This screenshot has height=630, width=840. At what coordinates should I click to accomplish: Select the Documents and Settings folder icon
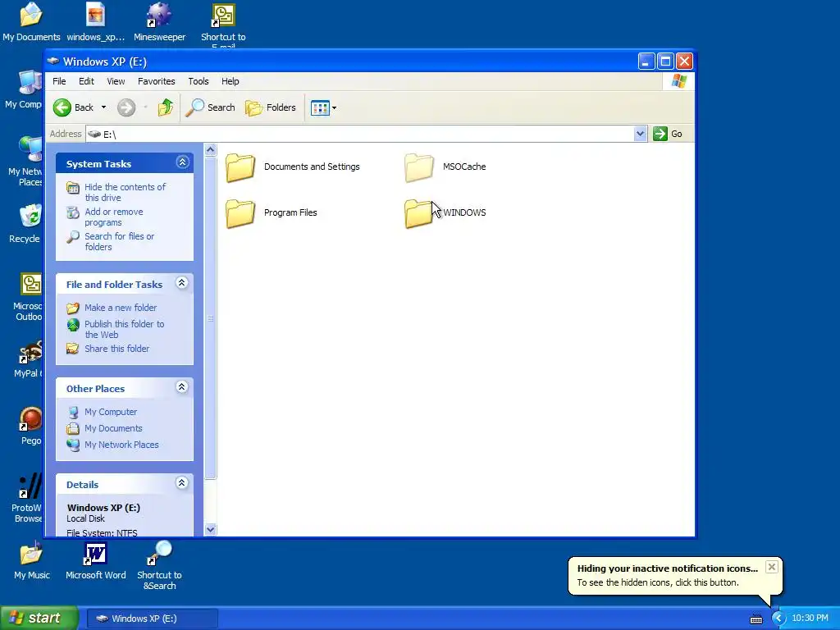[240, 167]
